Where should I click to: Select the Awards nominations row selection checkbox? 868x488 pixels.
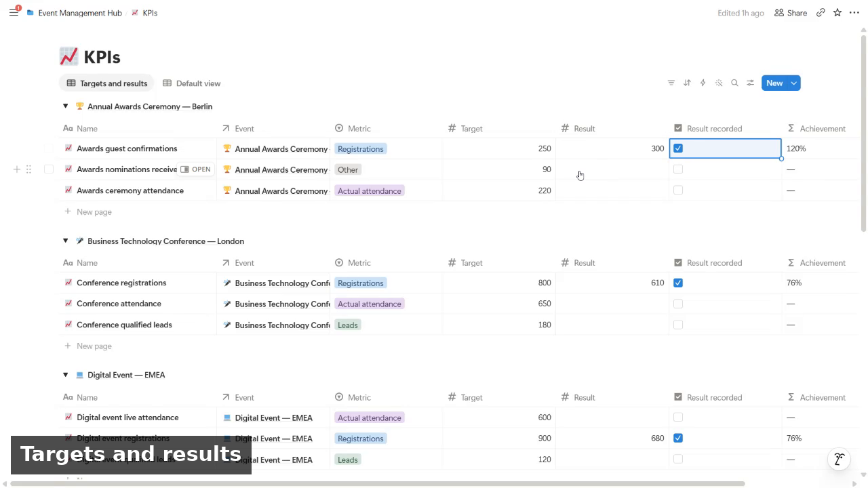point(49,169)
